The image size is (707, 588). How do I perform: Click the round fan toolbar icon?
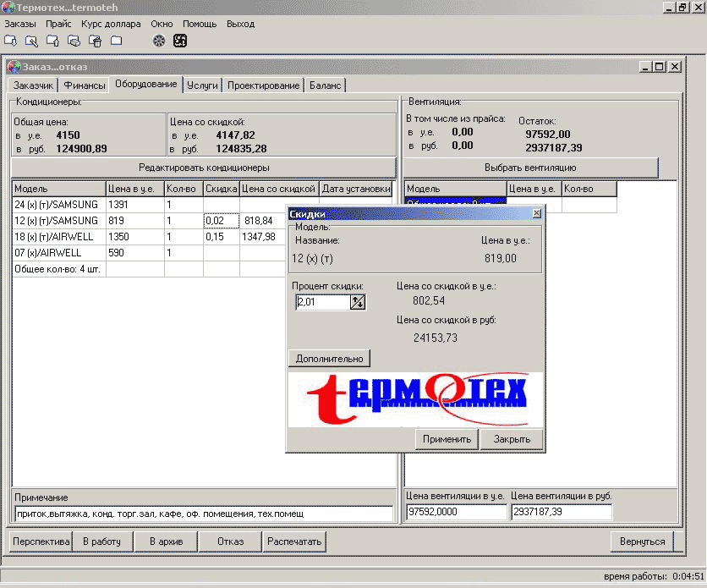pyautogui.click(x=159, y=41)
